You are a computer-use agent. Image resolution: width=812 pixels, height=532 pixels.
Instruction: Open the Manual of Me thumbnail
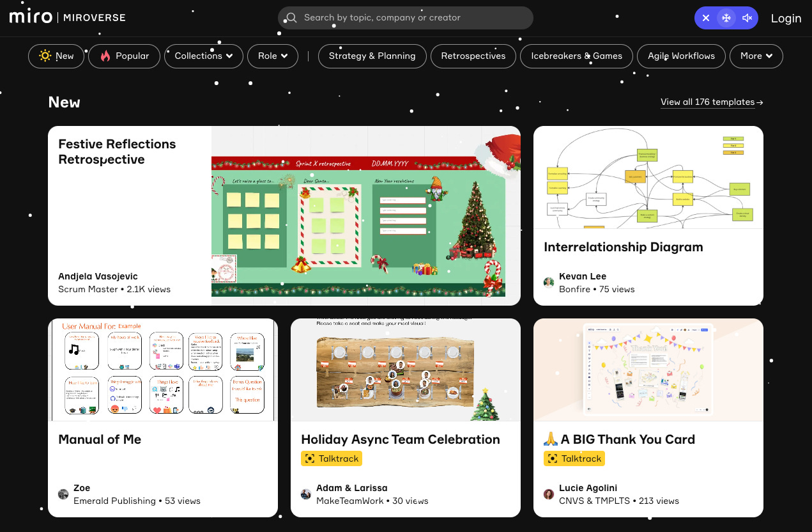[163, 370]
